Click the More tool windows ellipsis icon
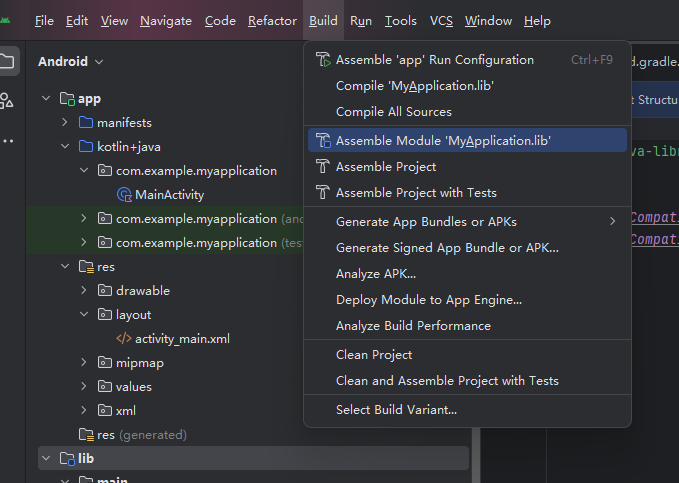The height and width of the screenshot is (483, 679). click(x=8, y=140)
